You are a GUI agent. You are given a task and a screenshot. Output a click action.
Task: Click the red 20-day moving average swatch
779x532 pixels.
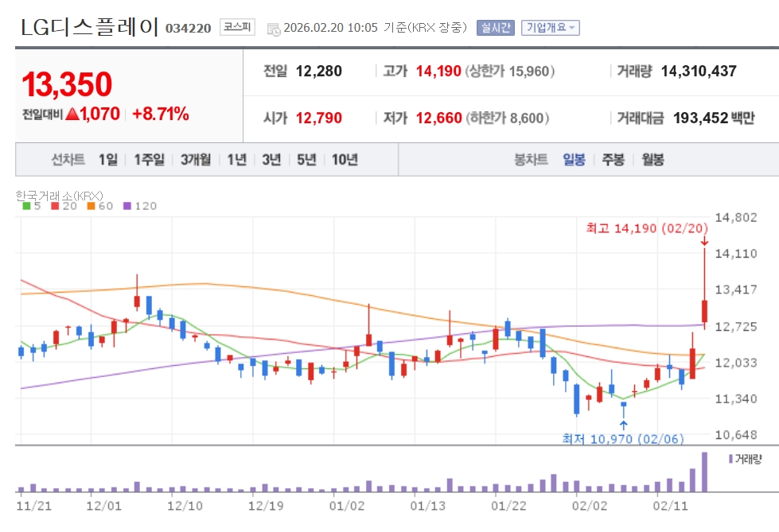[x=55, y=206]
